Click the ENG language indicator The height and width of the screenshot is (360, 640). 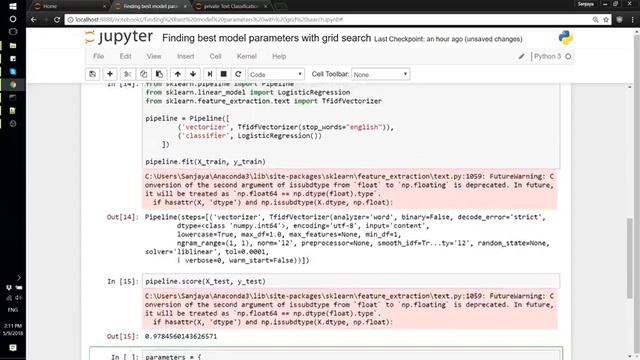pyautogui.click(x=13, y=310)
